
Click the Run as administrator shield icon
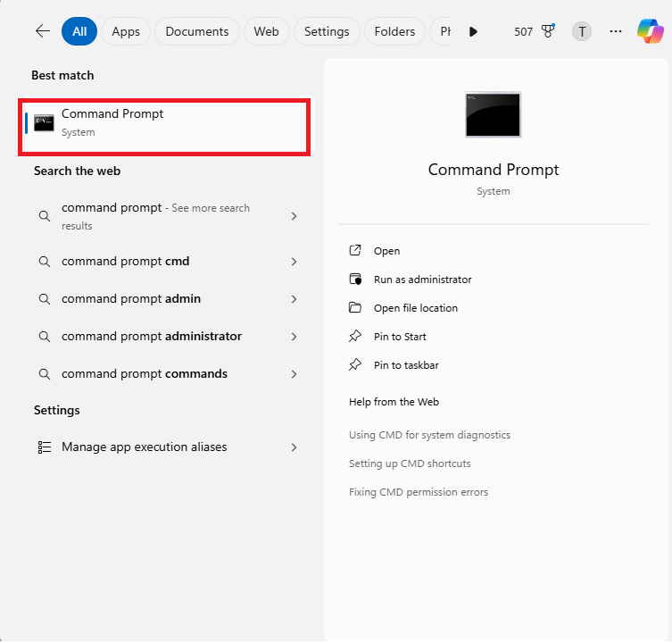[x=355, y=280]
